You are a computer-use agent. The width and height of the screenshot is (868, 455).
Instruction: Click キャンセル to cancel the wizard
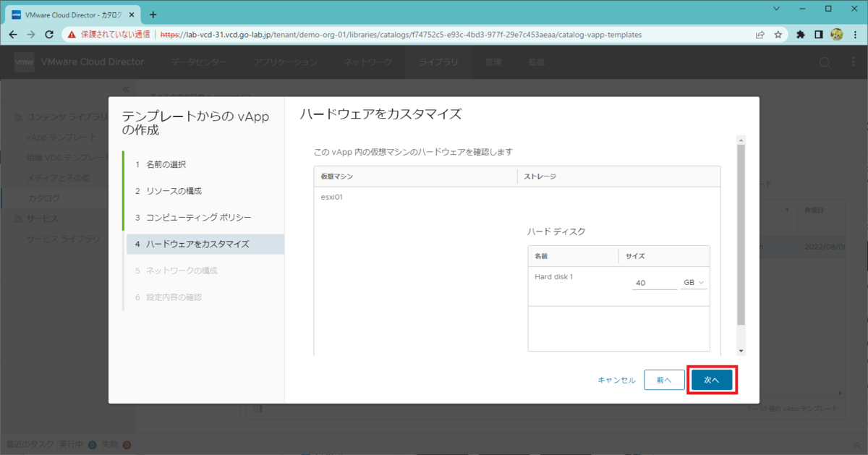(x=616, y=380)
